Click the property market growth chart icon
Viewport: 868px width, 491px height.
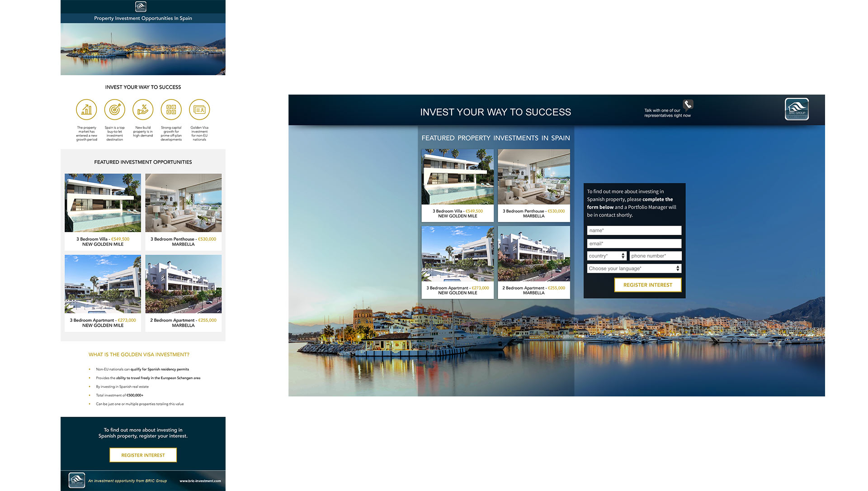pyautogui.click(x=86, y=110)
